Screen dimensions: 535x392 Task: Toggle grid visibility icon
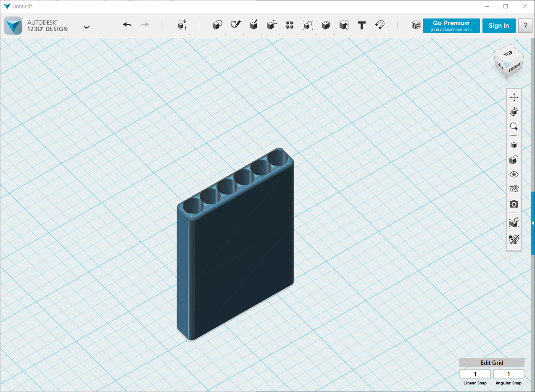tap(514, 189)
